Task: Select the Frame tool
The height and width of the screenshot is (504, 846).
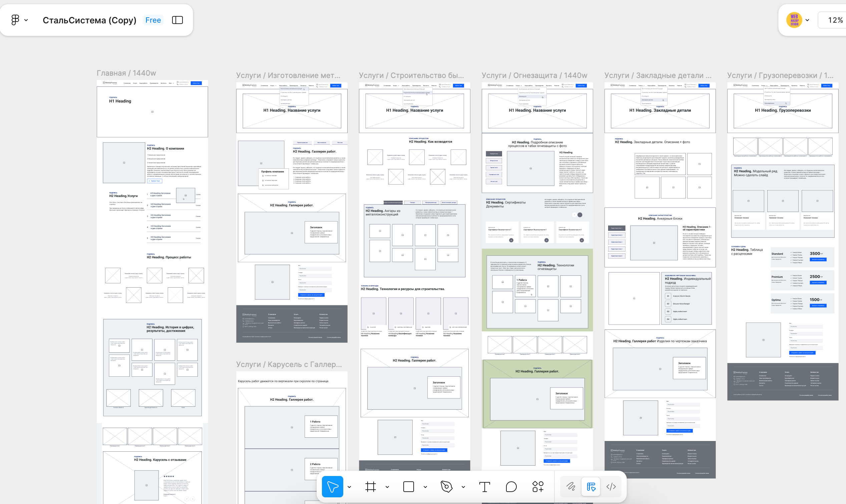Action: tap(371, 487)
